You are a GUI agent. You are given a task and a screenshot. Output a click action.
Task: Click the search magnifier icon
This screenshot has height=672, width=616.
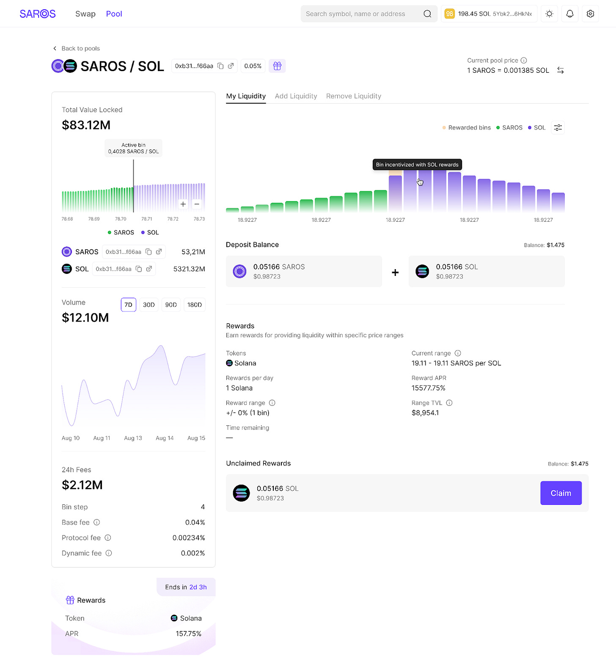click(x=427, y=14)
